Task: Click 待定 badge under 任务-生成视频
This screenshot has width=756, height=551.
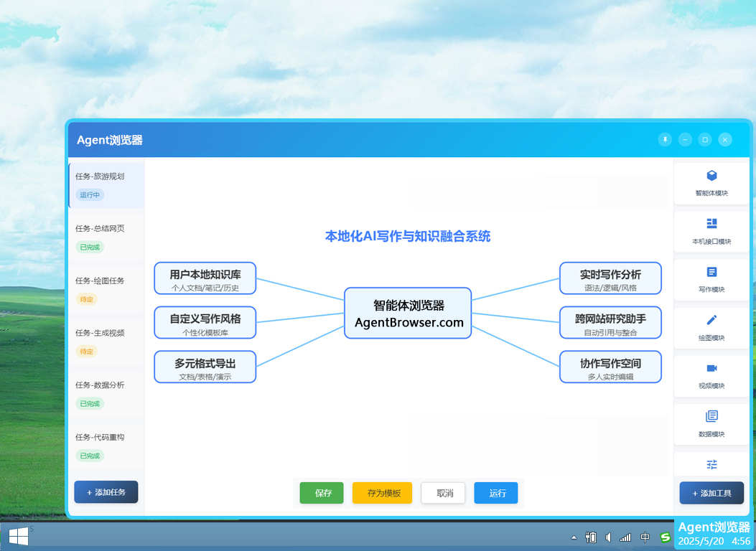Action: click(x=87, y=352)
